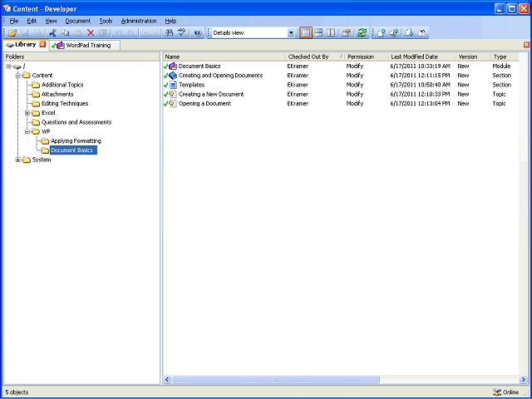Viewport: 532px width, 399px height.
Task: Select the Applying Formatting folder
Action: click(76, 140)
